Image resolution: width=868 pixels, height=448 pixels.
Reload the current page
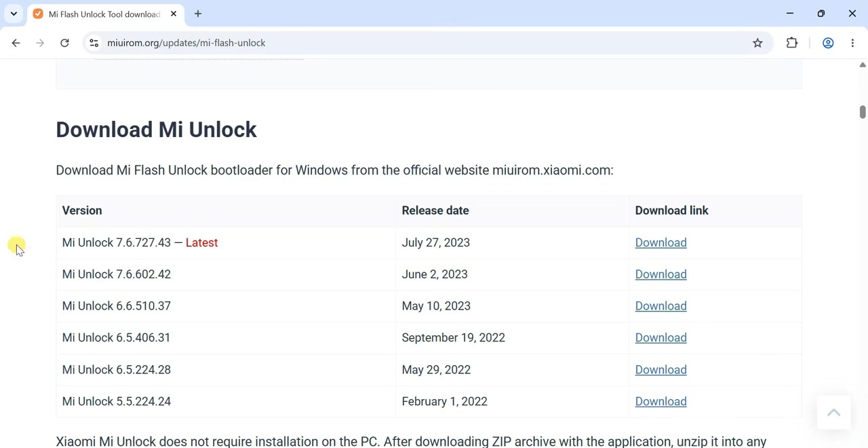click(64, 43)
